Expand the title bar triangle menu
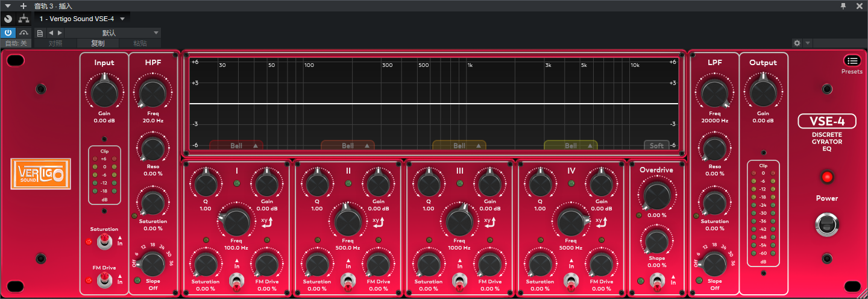 click(7, 5)
